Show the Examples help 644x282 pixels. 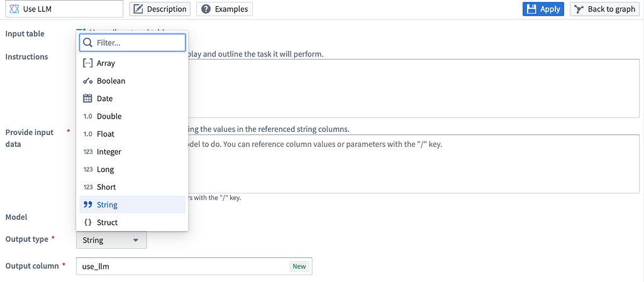tap(225, 9)
